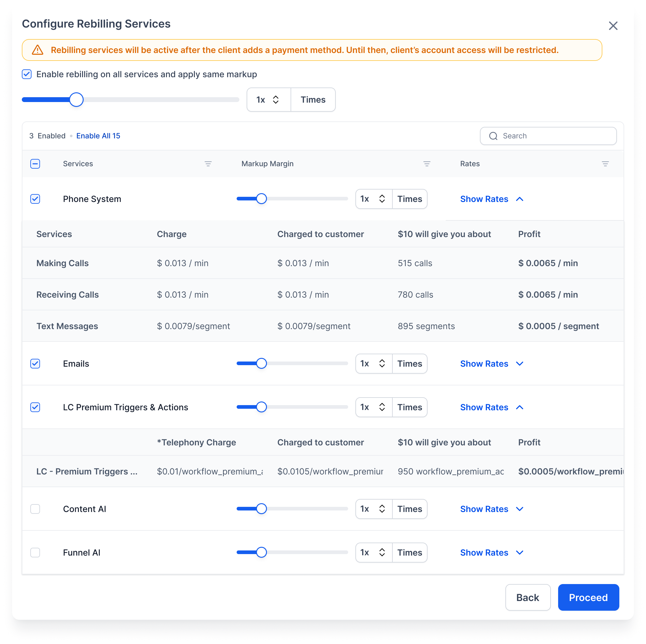Click the Phone System markup stepper arrows

[382, 199]
